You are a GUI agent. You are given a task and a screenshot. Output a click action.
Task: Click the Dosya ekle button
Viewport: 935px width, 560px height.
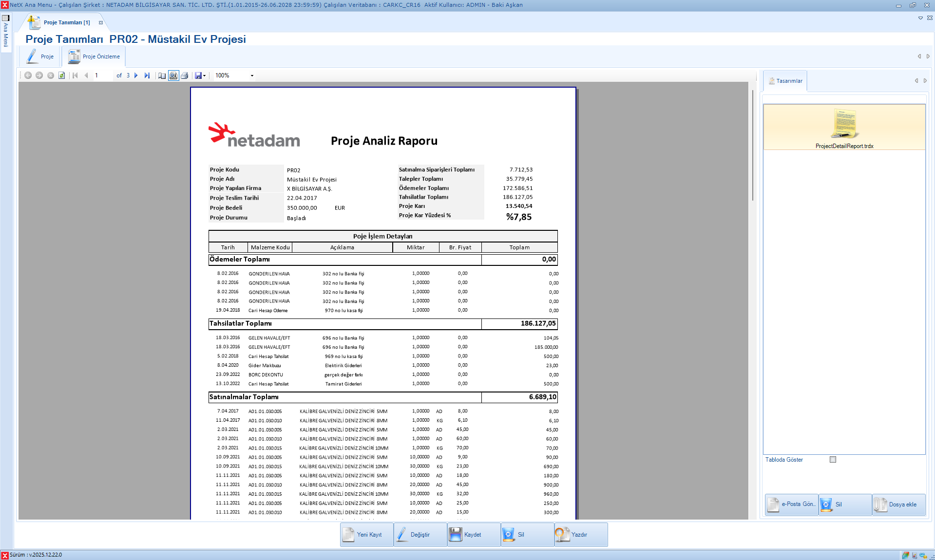click(x=898, y=504)
